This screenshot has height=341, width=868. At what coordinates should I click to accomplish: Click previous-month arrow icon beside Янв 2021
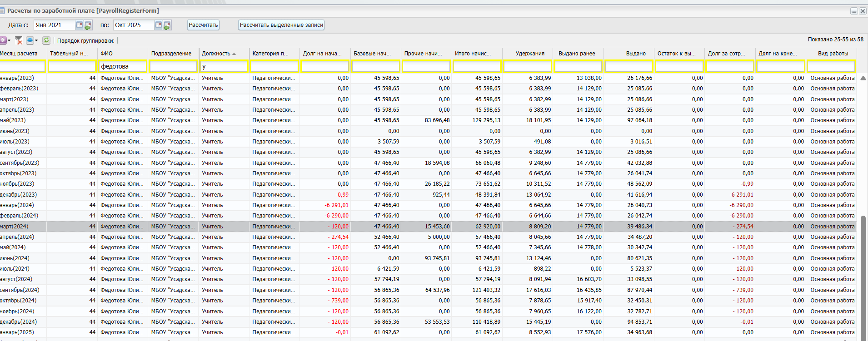88,26
